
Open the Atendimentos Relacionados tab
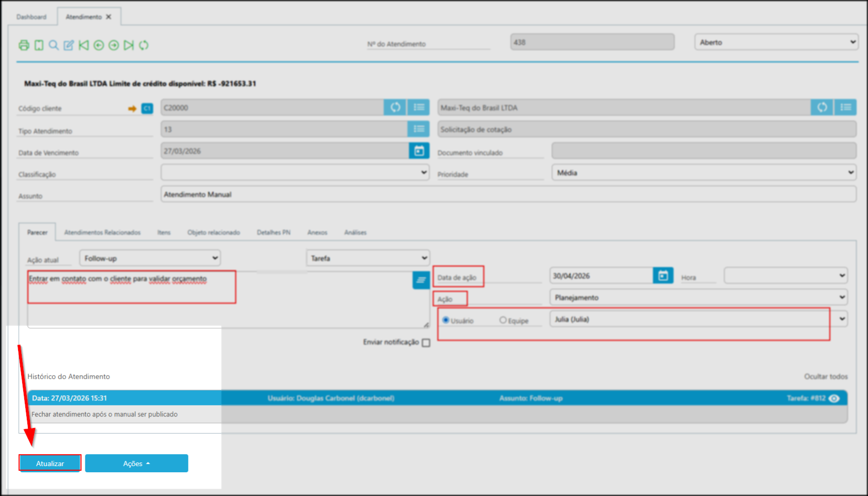pos(102,233)
